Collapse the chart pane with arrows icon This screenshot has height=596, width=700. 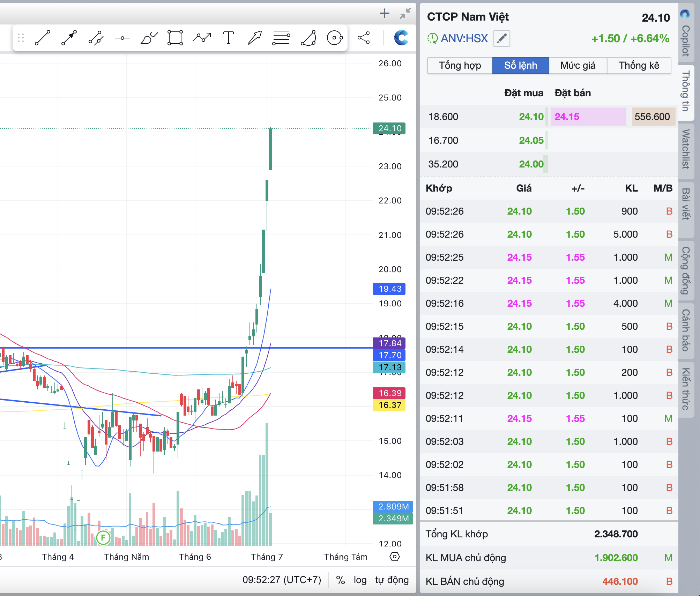click(x=405, y=14)
